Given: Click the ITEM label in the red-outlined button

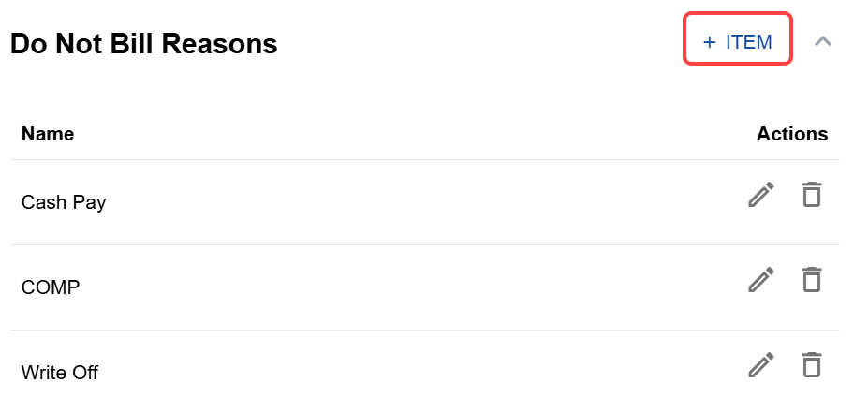Looking at the screenshot, I should (748, 42).
